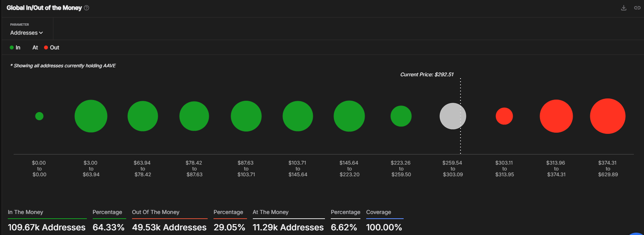This screenshot has width=644, height=235.
Task: Click the 100.00% coverage value
Action: coord(384,227)
